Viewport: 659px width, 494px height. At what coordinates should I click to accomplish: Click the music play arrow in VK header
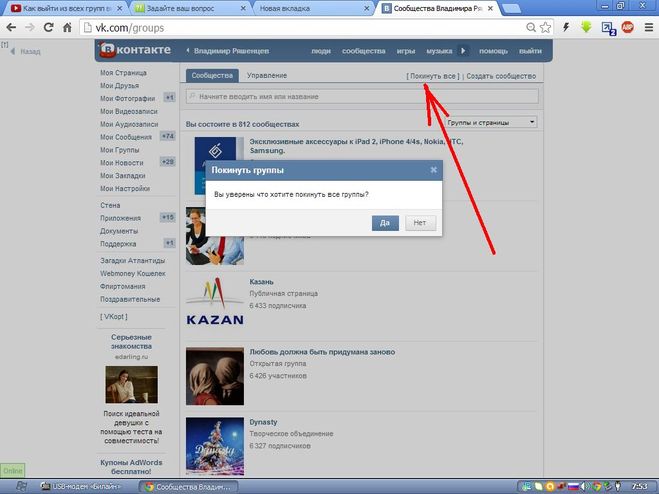click(x=463, y=51)
